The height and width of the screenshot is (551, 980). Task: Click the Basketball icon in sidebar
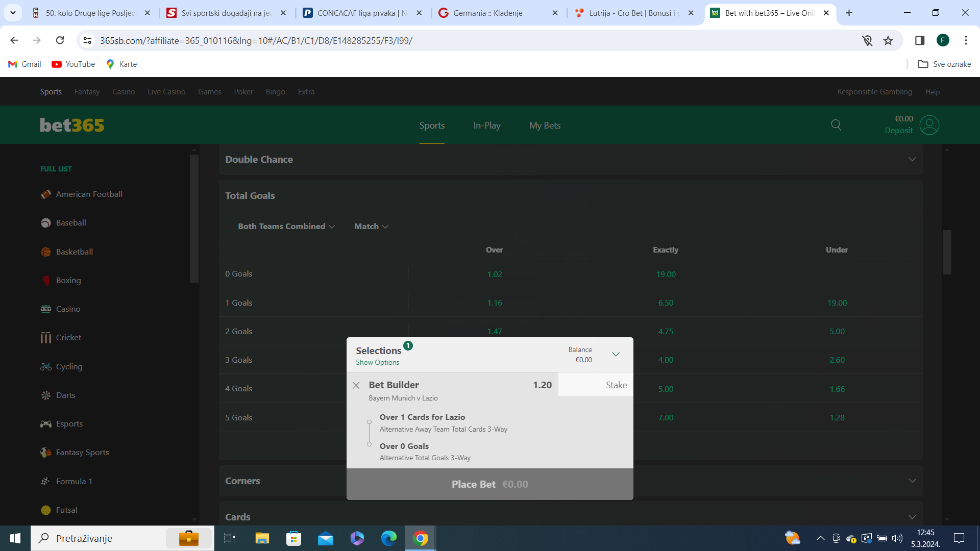pos(46,252)
